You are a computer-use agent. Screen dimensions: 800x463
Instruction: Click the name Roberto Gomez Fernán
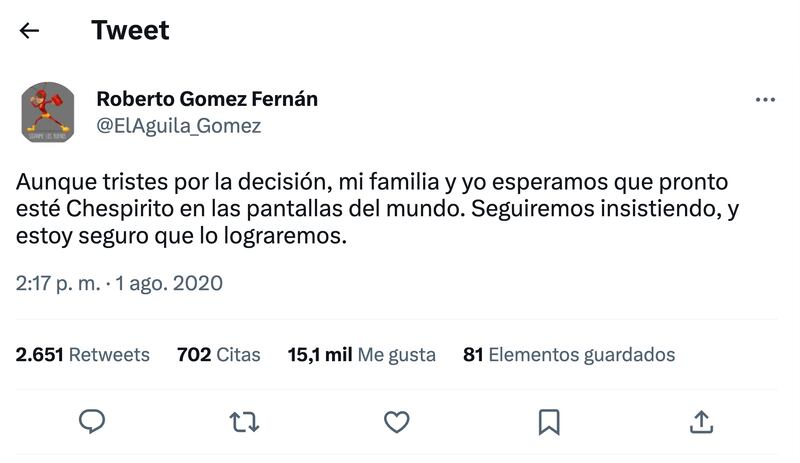207,99
